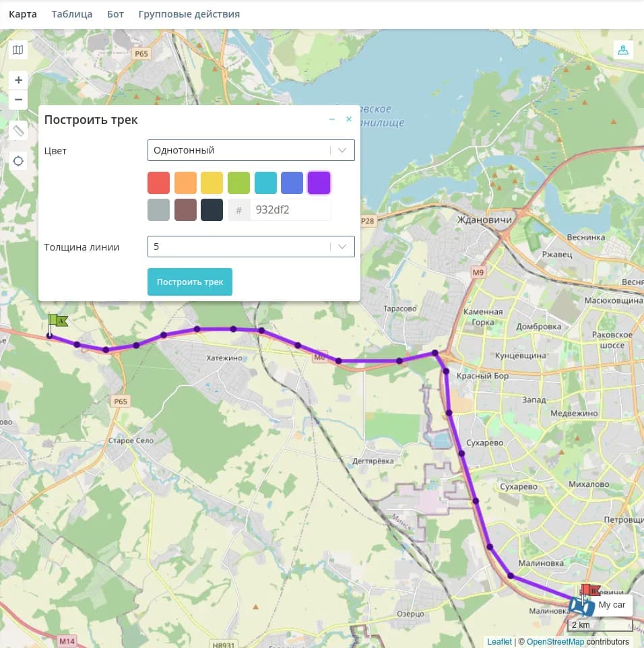Click the locate position crosshair icon
644x648 pixels.
(x=18, y=161)
